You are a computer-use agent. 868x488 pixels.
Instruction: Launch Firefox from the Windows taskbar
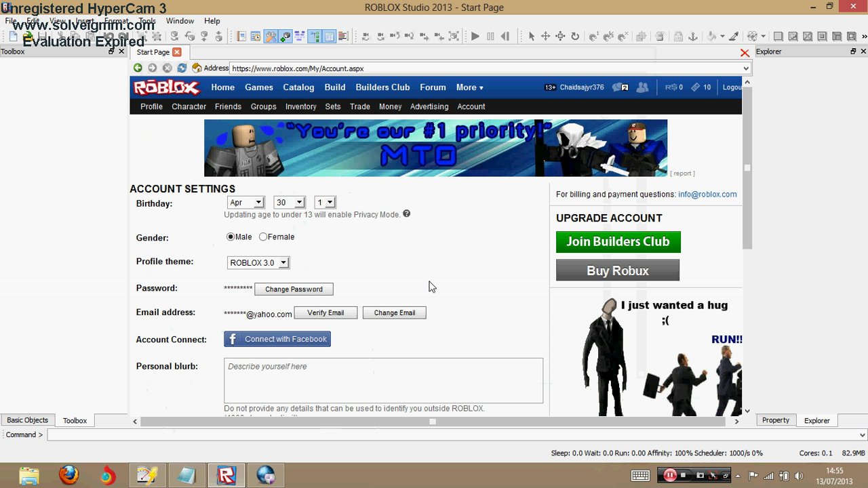click(68, 475)
